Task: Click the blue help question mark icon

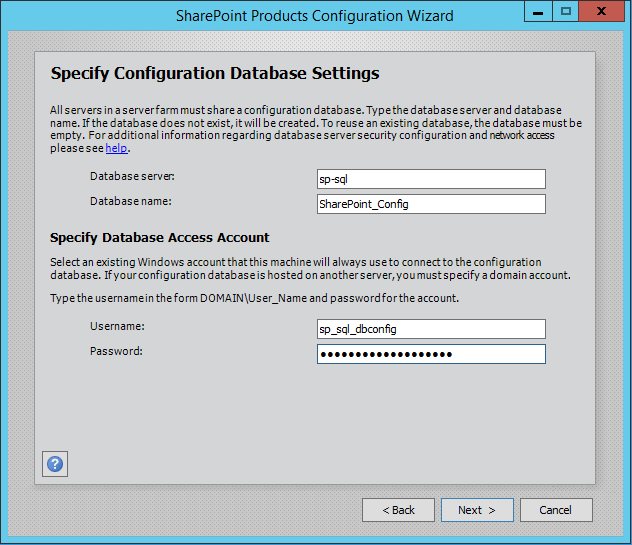Action: coord(55,464)
